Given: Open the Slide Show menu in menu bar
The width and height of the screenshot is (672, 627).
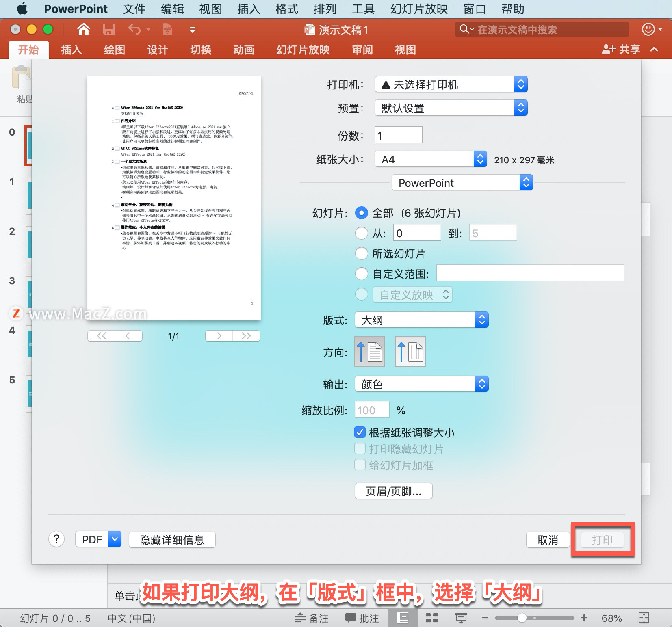Looking at the screenshot, I should tap(419, 9).
